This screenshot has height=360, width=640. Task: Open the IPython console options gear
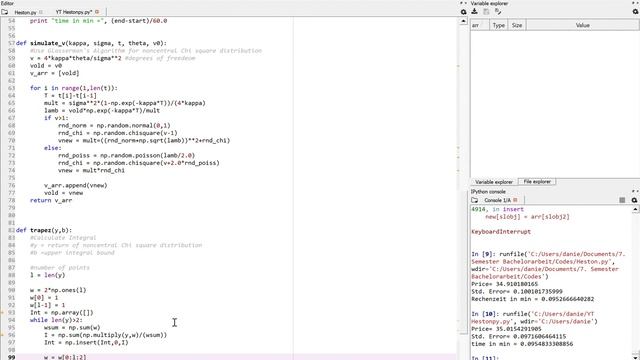[634, 200]
